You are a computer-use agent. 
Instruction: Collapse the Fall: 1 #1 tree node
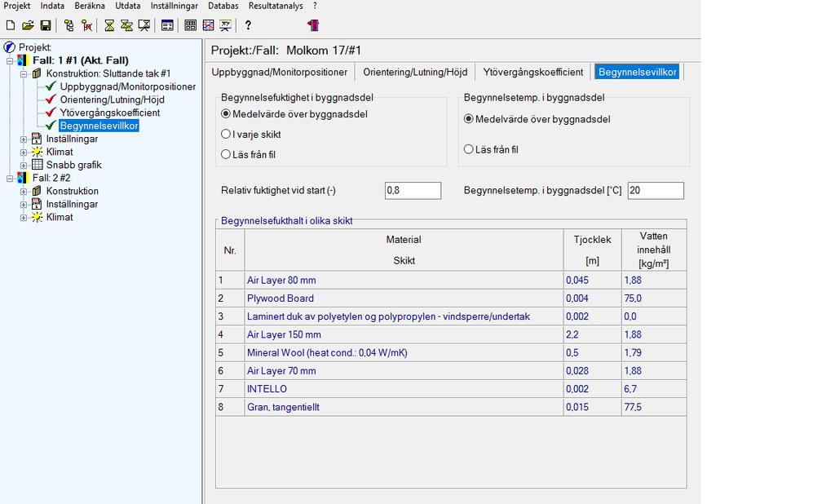coord(10,60)
